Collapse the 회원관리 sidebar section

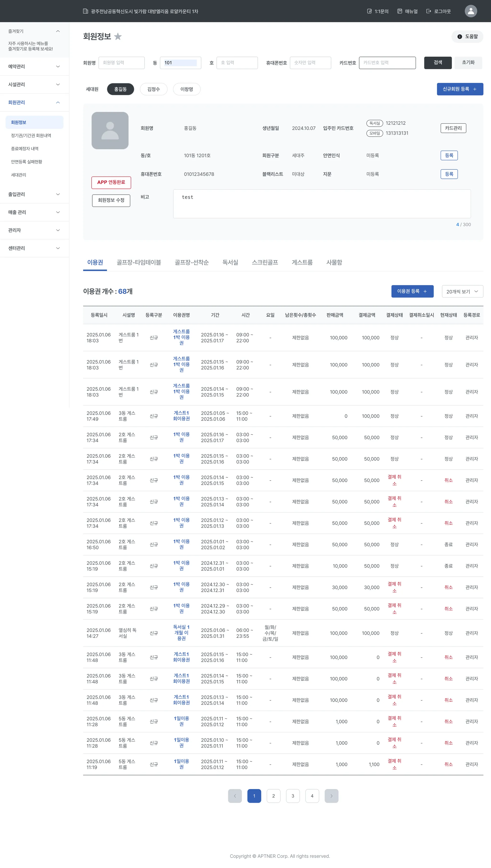(58, 102)
